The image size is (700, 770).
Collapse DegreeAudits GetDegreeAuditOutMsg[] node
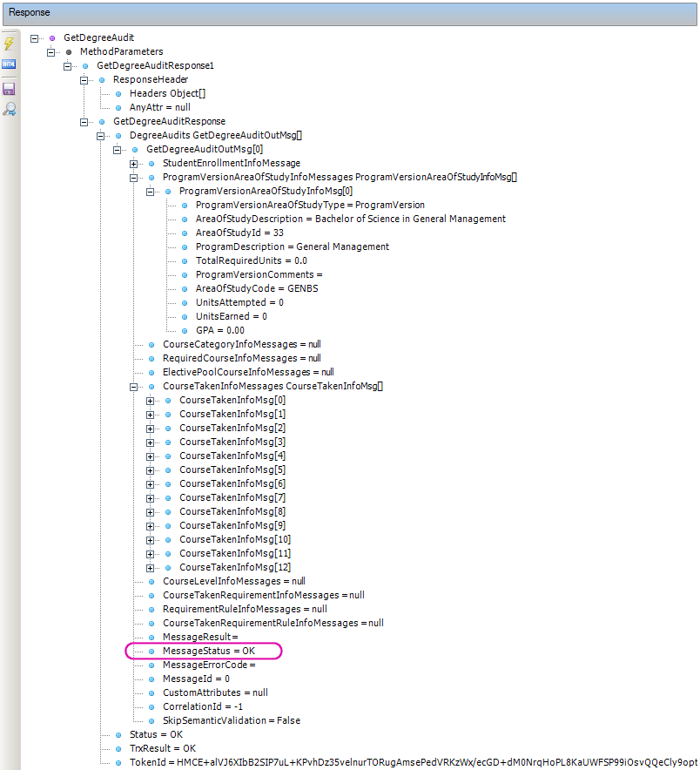tap(101, 136)
